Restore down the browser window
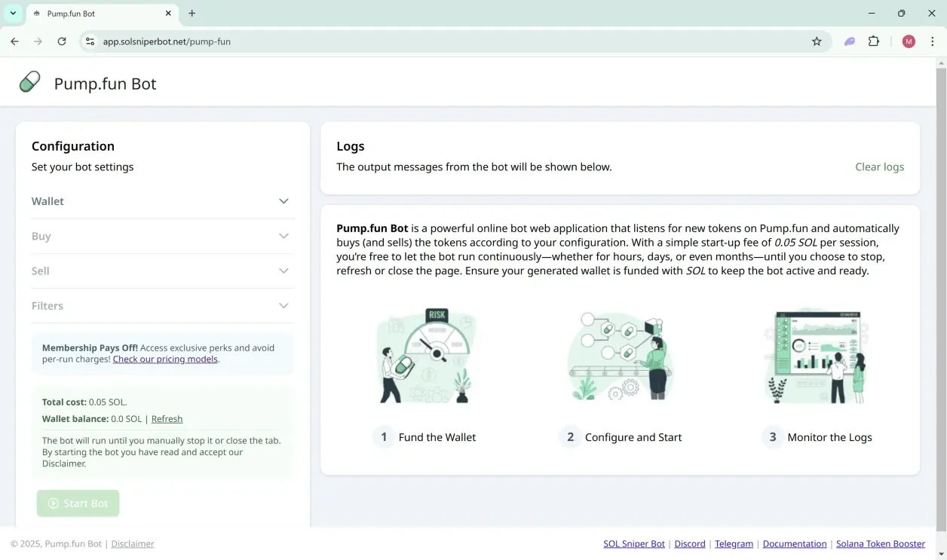Viewport: 947px width, 560px height. (x=902, y=14)
